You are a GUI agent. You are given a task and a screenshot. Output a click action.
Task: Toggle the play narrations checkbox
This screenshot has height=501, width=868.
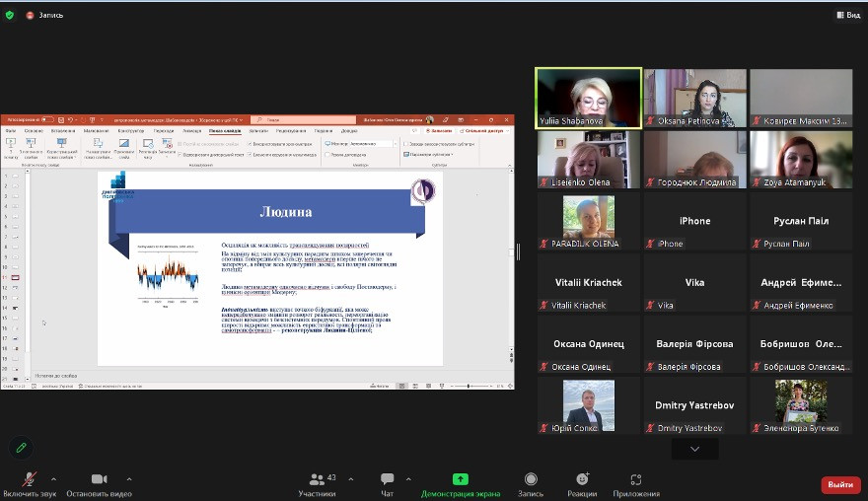click(x=180, y=155)
